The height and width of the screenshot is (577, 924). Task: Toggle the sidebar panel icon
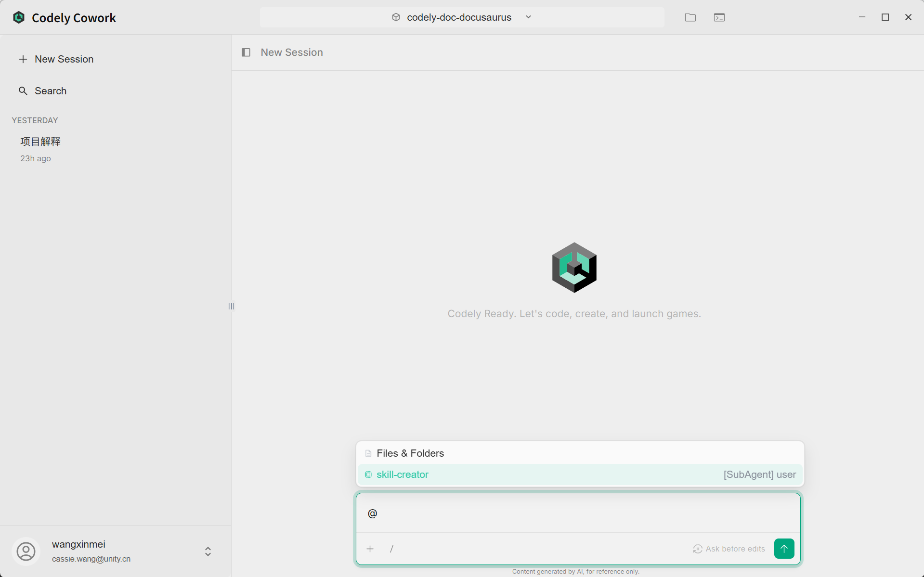pyautogui.click(x=246, y=52)
